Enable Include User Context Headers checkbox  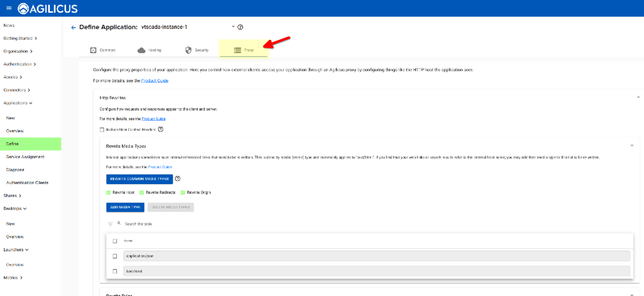102,130
